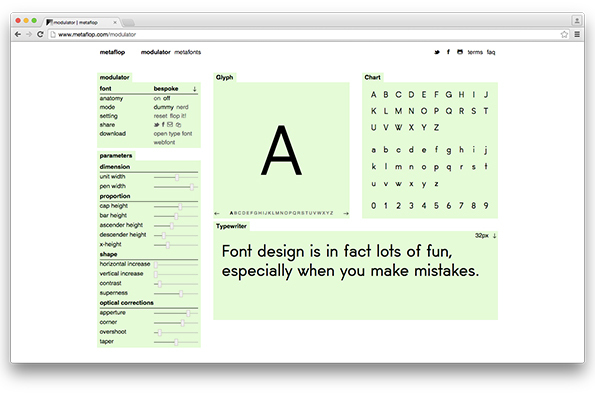The image size is (595, 395).
Task: Show the next glyph with right arrow
Action: coord(346,213)
